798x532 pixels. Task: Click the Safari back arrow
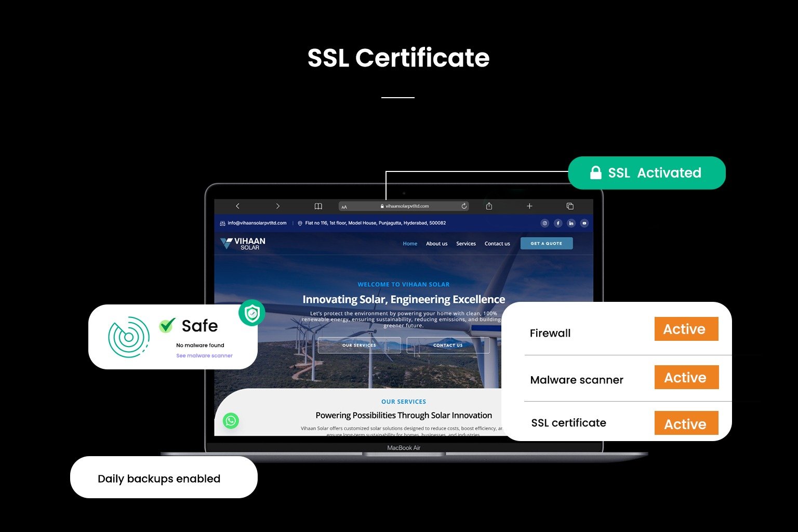(x=237, y=206)
